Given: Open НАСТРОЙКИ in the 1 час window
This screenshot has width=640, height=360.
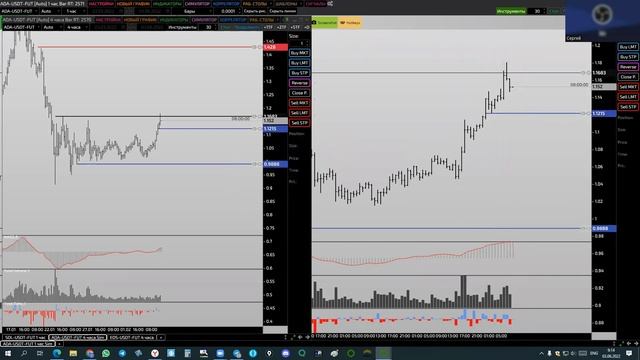Looking at the screenshot, I should point(101,4).
